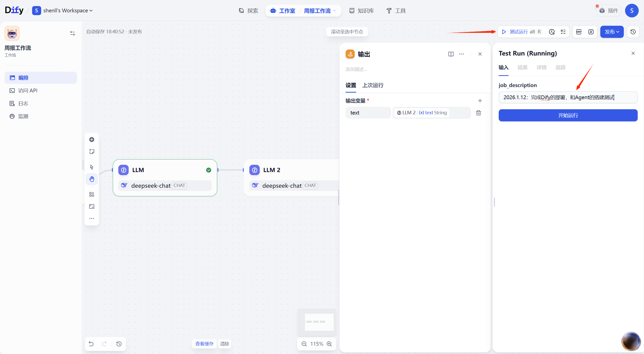Click the add note icon

point(92,151)
